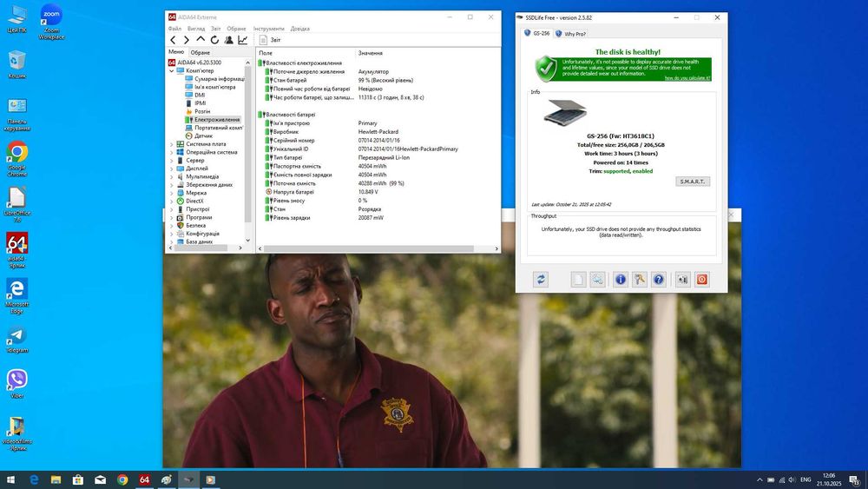This screenshot has width=868, height=489.
Task: Click the red power exit icon in SSDLife
Action: [702, 280]
